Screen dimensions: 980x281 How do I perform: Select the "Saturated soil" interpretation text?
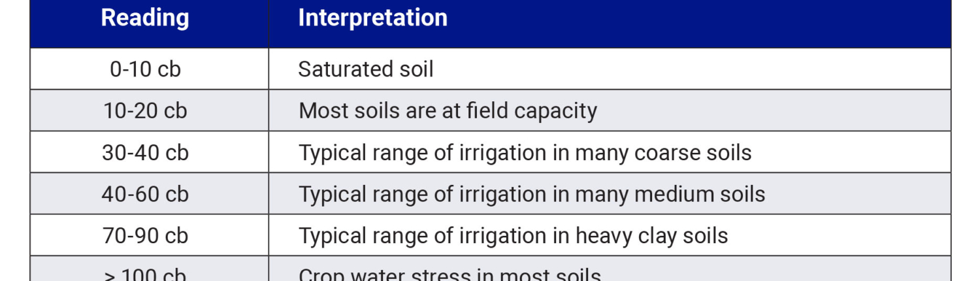[365, 69]
